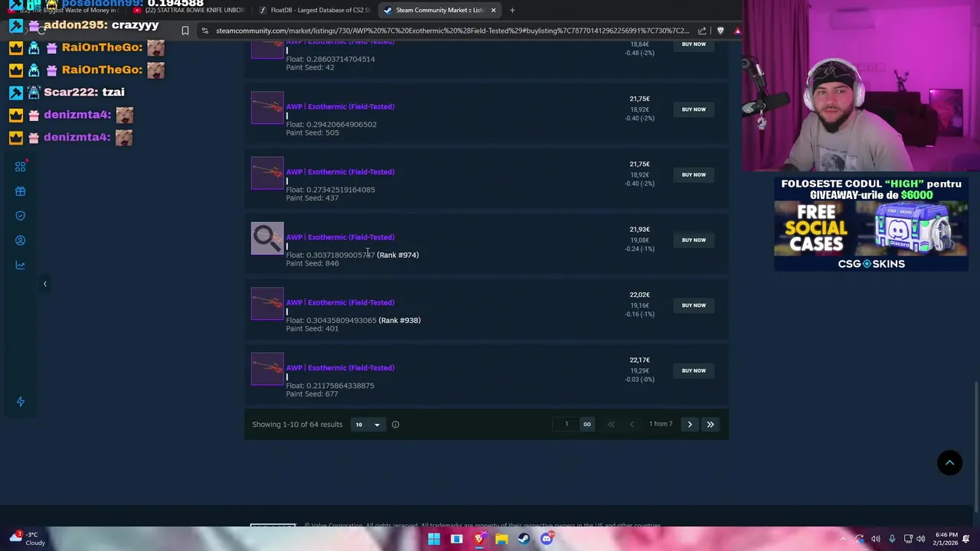Buy now the 22,17€ listing
This screenshot has height=551, width=980.
[x=694, y=370]
